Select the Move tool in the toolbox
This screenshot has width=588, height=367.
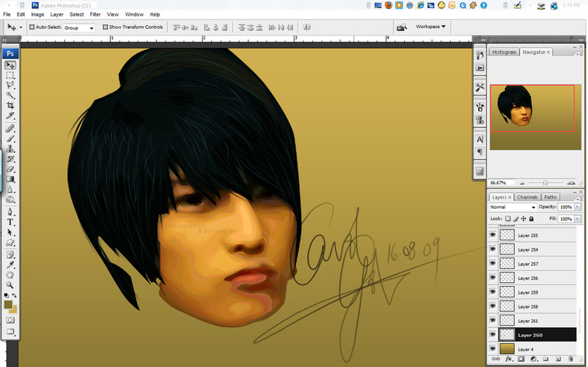click(10, 65)
